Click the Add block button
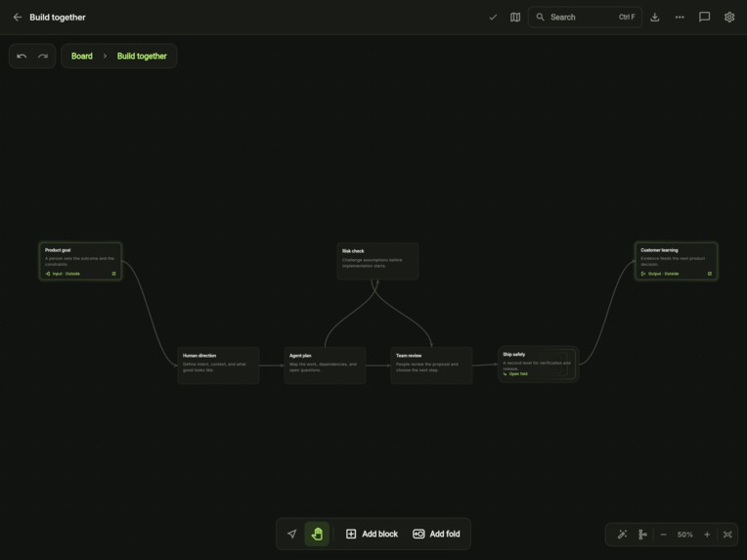 coord(372,534)
